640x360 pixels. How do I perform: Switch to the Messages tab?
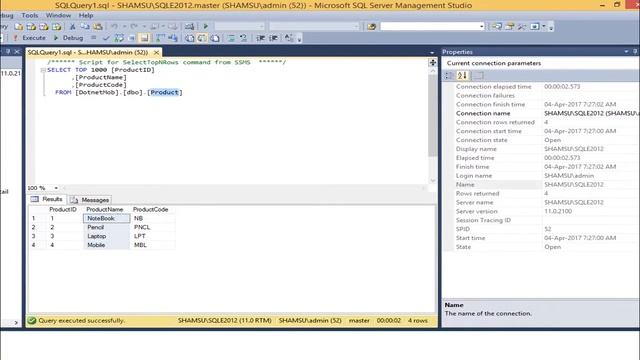[89, 200]
